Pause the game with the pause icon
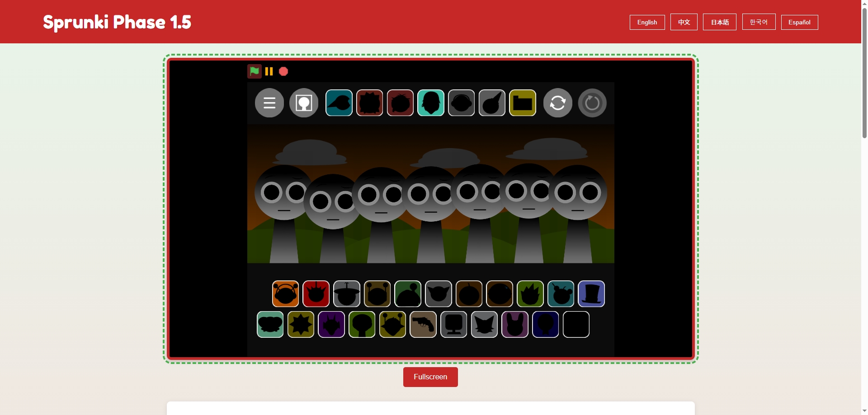The width and height of the screenshot is (868, 415). coord(269,71)
